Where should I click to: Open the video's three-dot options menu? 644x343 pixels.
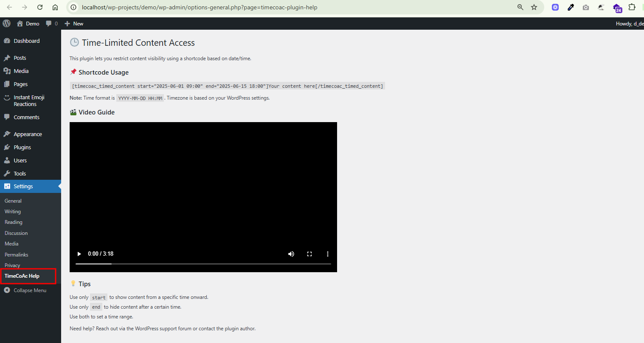[327, 254]
